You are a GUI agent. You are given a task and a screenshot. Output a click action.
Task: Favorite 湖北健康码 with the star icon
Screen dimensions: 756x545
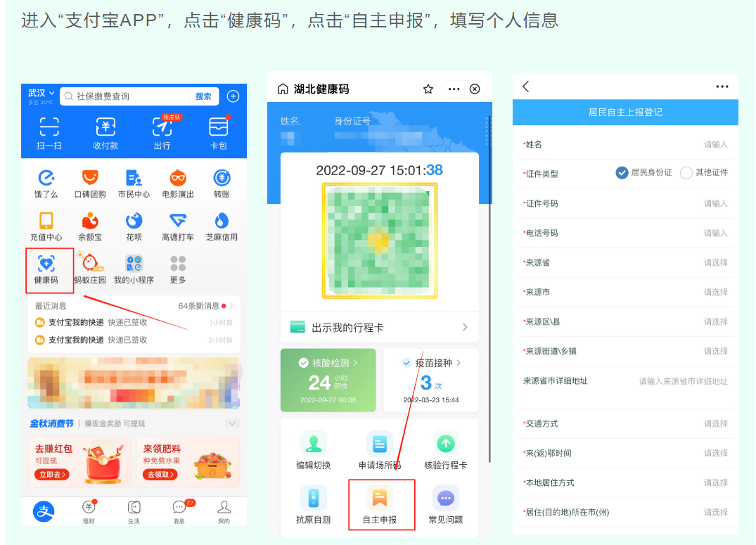428,89
